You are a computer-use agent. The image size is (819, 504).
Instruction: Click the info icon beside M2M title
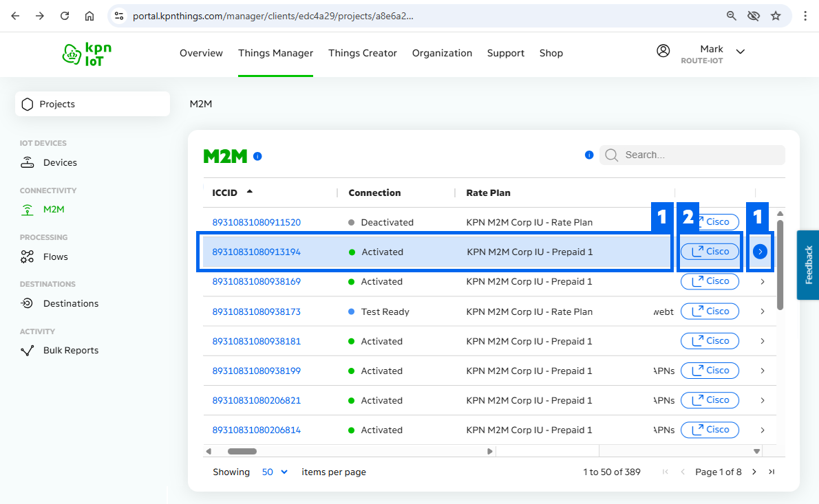pos(257,157)
